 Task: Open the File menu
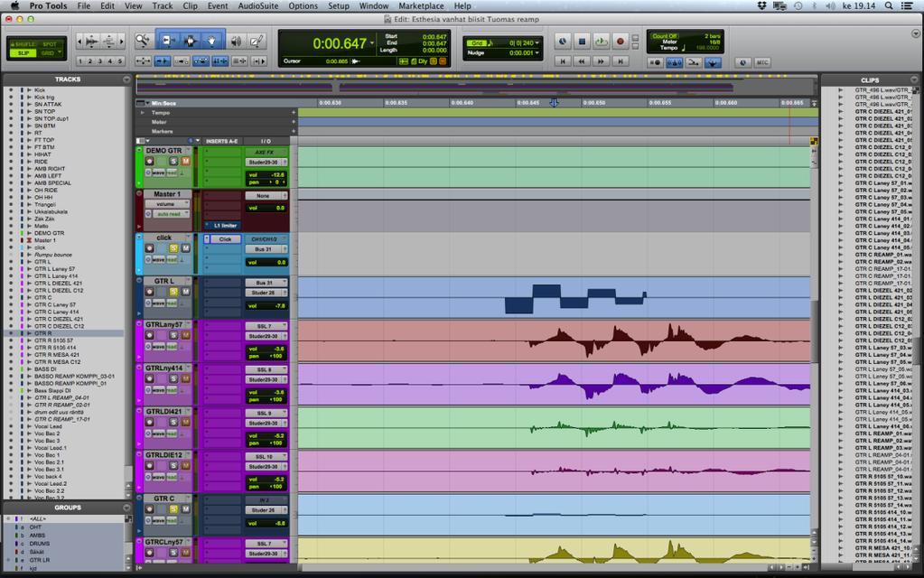(84, 6)
